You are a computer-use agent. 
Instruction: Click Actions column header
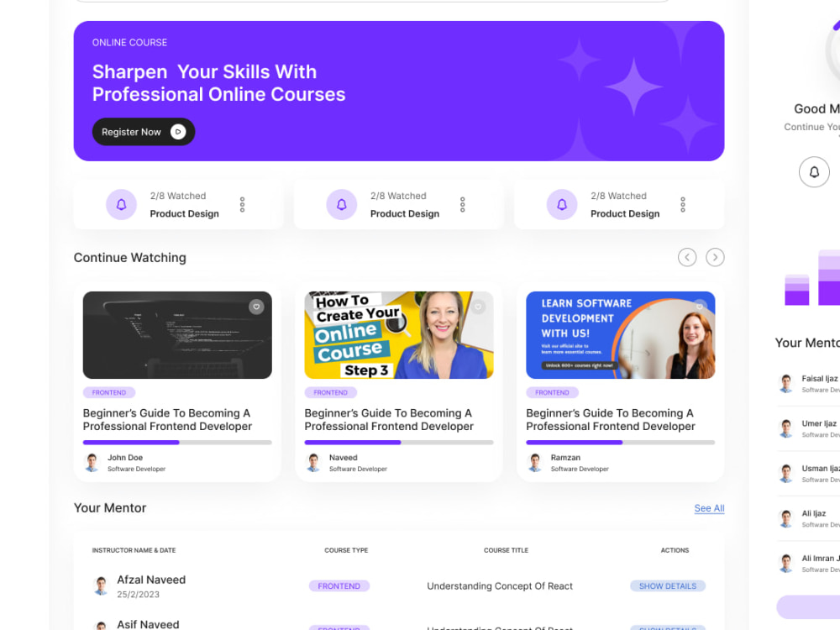[675, 550]
